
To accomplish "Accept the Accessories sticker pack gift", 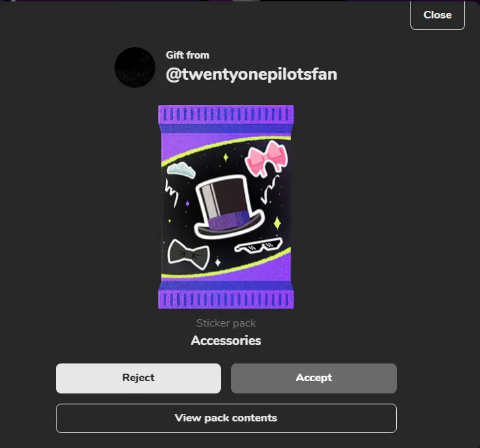I will click(x=314, y=378).
